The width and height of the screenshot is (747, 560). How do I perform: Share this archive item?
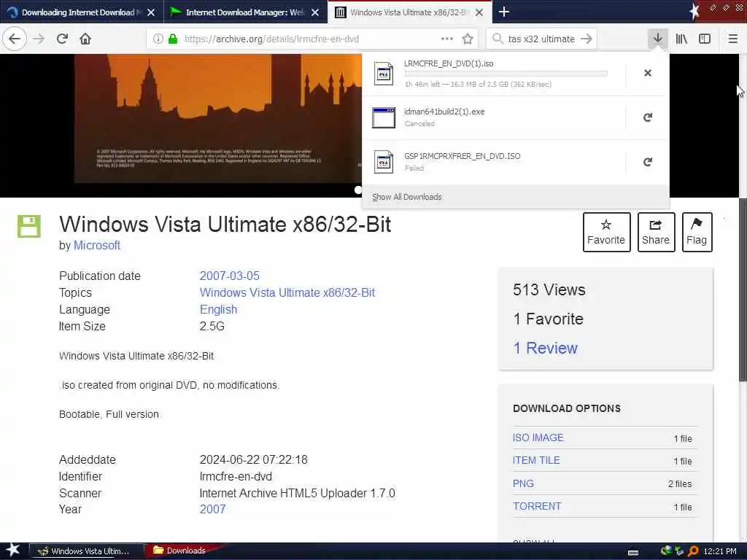pyautogui.click(x=656, y=232)
